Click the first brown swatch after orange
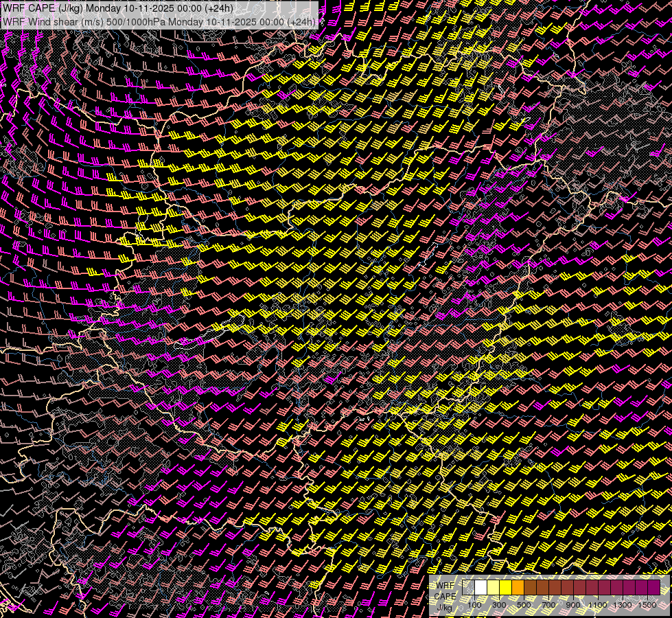This screenshot has width=672, height=618. click(x=531, y=587)
